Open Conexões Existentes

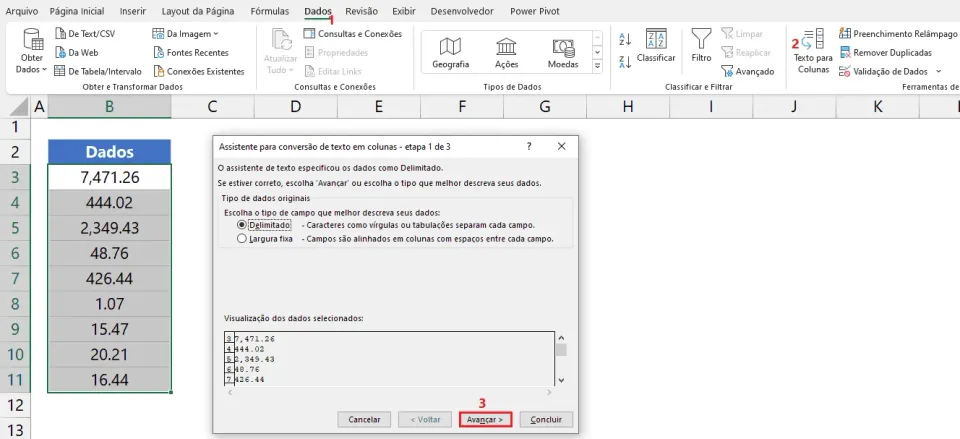pos(198,72)
